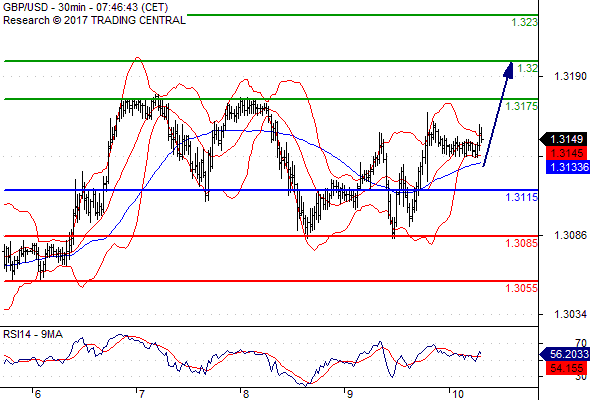Click the GBP/USD 30min chart title
The width and height of the screenshot is (590, 400).
(86, 7)
